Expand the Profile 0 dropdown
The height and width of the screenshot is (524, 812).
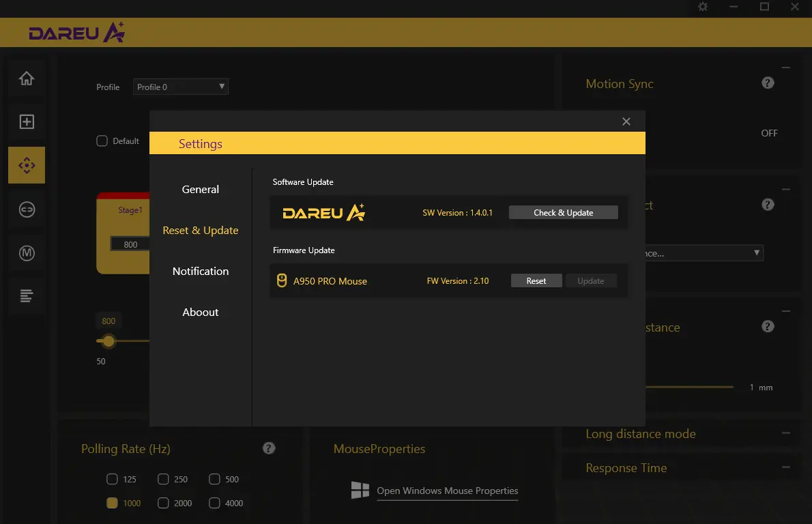180,87
